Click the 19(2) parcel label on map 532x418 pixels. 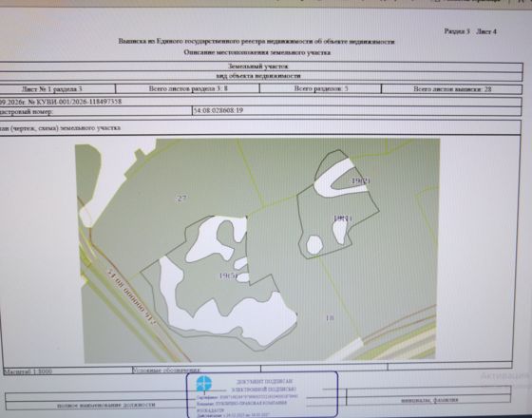tap(361, 180)
